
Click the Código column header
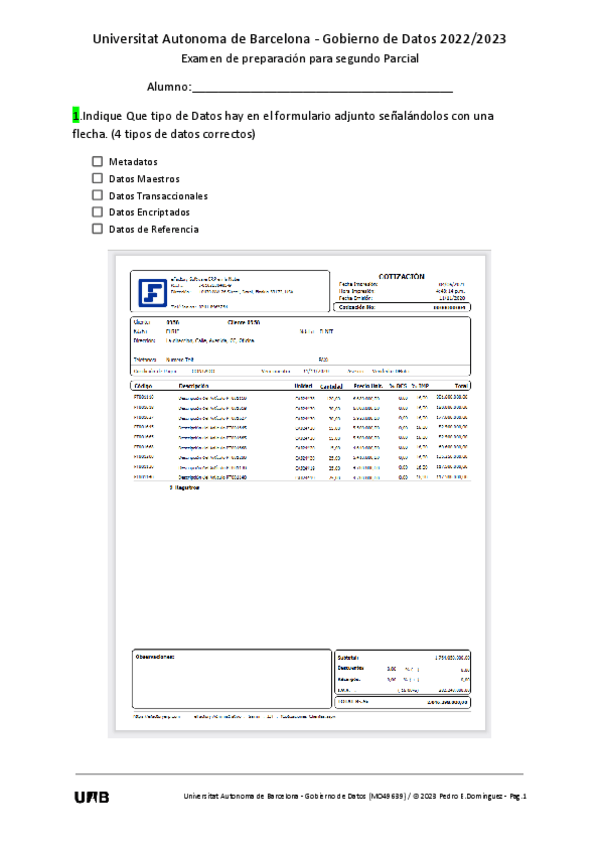click(x=142, y=385)
